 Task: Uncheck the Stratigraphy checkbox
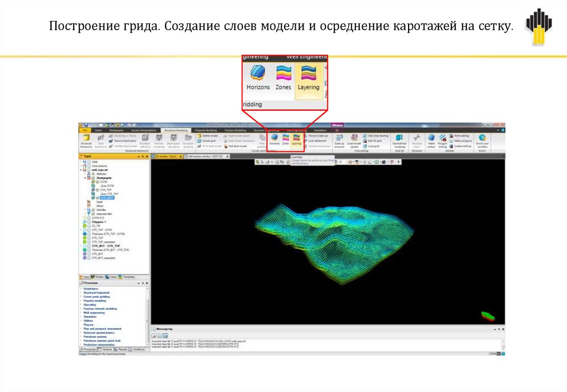93,178
